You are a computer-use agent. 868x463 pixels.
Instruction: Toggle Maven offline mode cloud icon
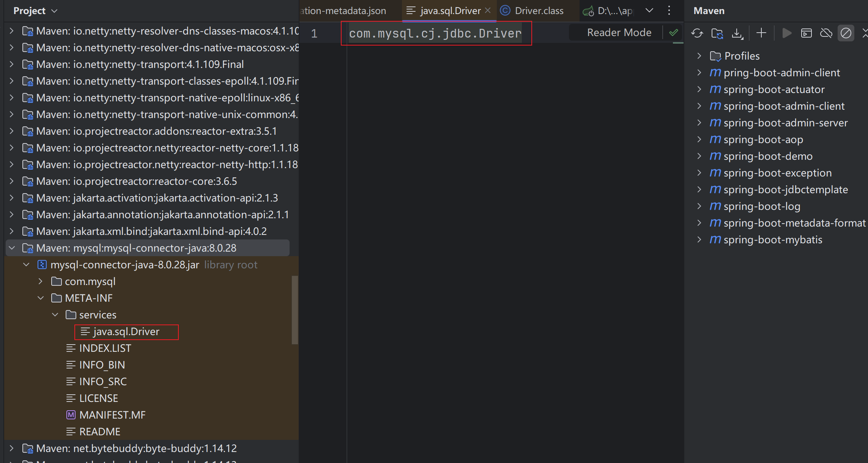826,33
